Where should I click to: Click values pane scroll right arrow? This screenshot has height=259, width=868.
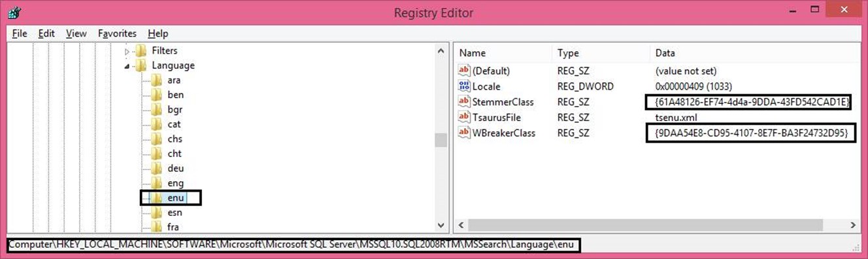pyautogui.click(x=854, y=226)
